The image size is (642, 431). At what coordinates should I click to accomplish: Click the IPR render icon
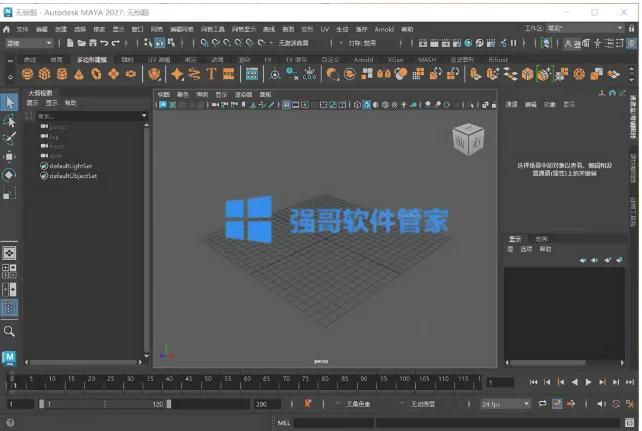pyautogui.click(x=446, y=43)
